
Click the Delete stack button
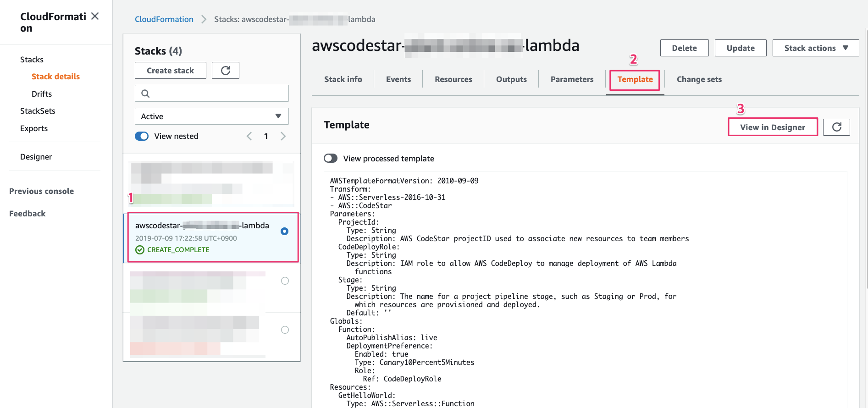685,48
